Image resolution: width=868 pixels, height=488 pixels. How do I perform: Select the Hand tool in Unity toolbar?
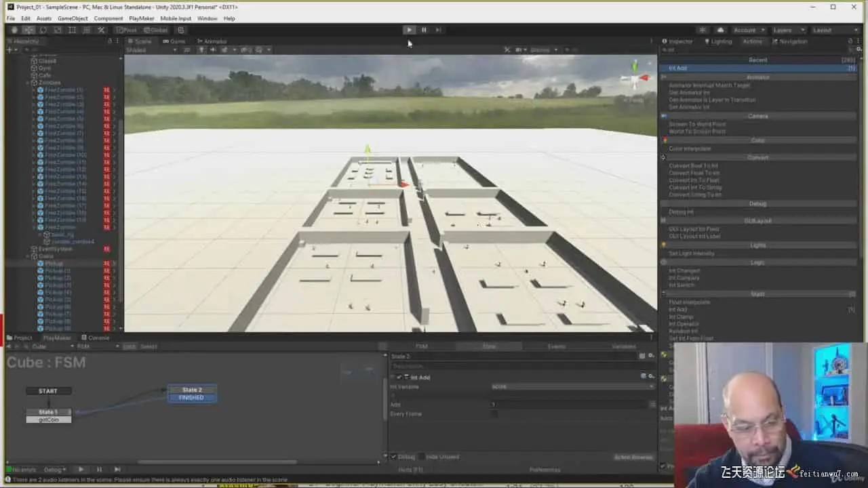pyautogui.click(x=14, y=30)
